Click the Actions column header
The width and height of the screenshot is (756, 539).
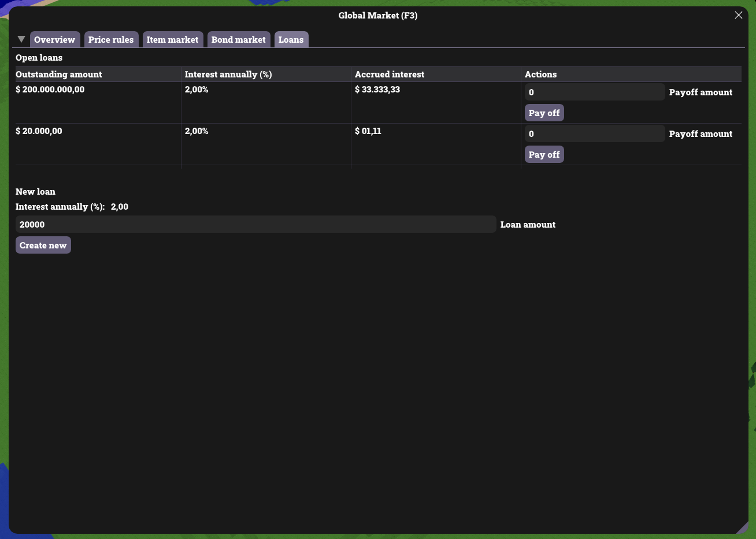point(540,75)
